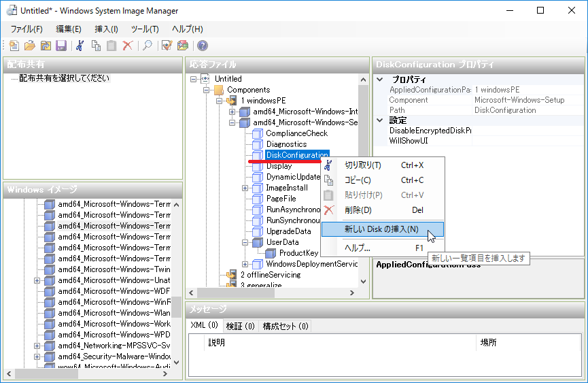Click the validate answer file checkmark icon
This screenshot has height=383, width=588.
coord(167,46)
